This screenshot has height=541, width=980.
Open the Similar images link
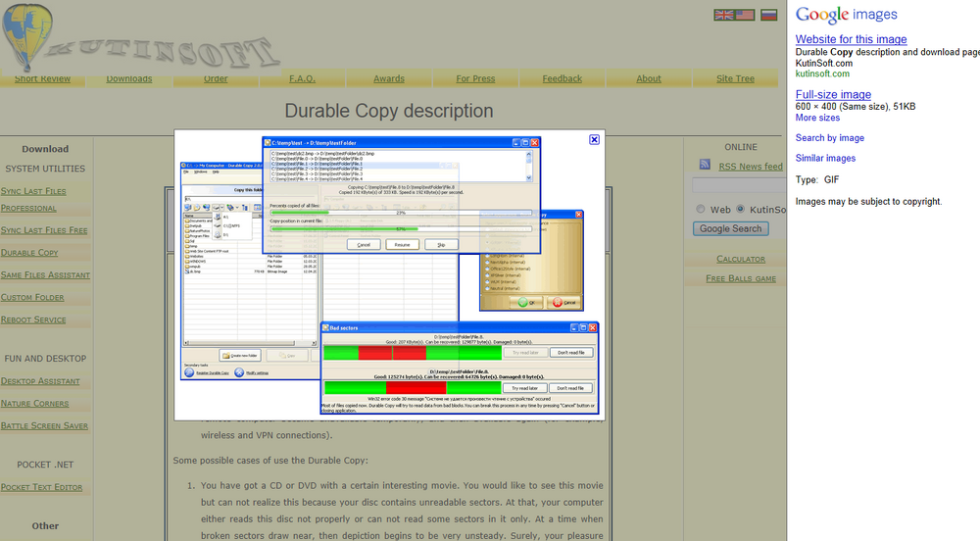click(825, 158)
